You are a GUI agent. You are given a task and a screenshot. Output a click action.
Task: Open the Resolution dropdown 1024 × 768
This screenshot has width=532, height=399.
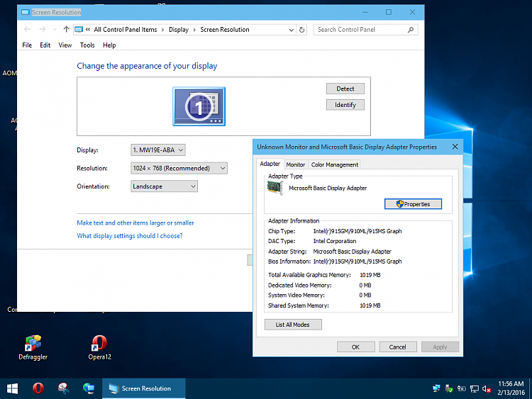179,168
